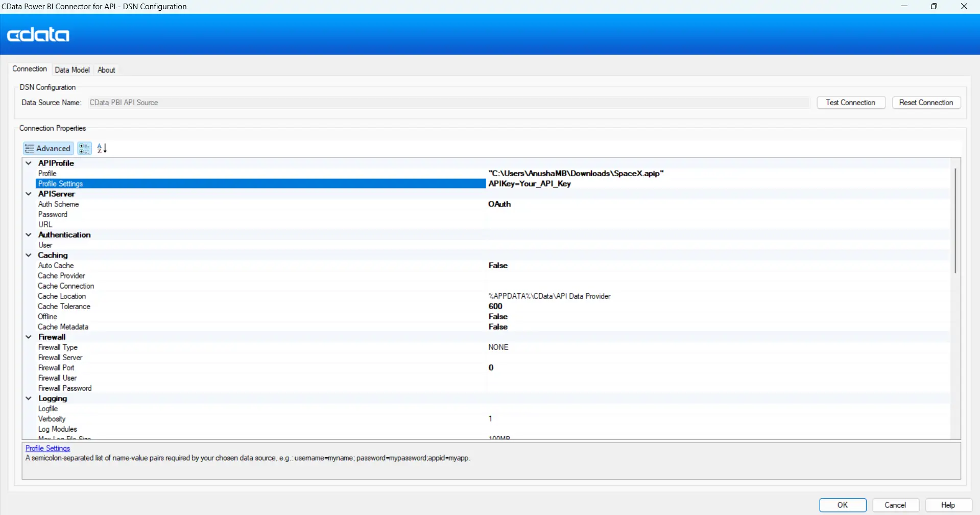Click the Firewall Type NONE value

498,347
